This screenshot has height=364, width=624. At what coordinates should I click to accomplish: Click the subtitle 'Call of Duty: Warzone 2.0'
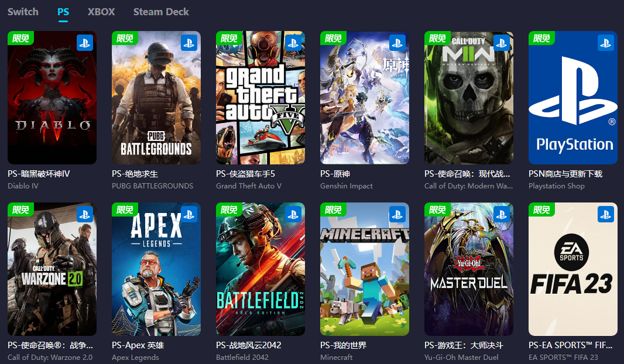coord(50,357)
